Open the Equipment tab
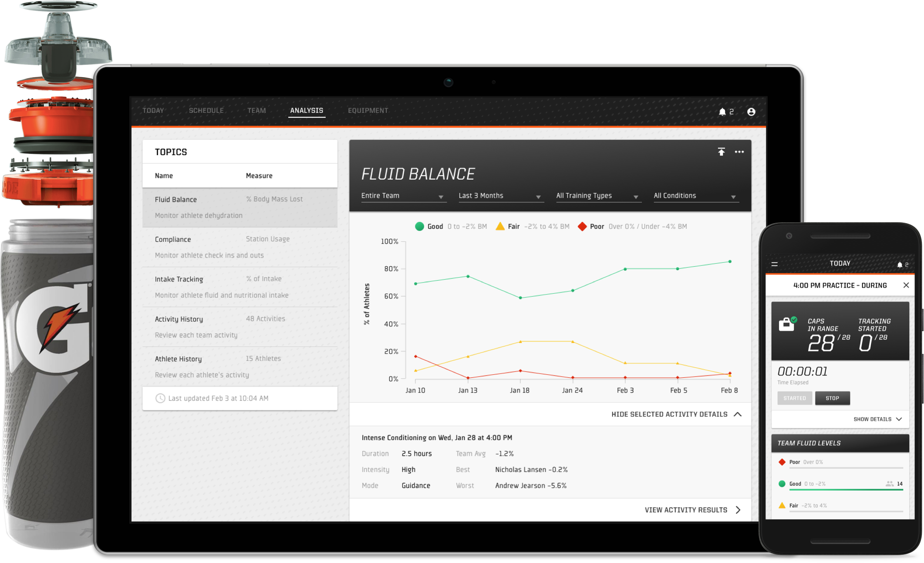 [368, 110]
